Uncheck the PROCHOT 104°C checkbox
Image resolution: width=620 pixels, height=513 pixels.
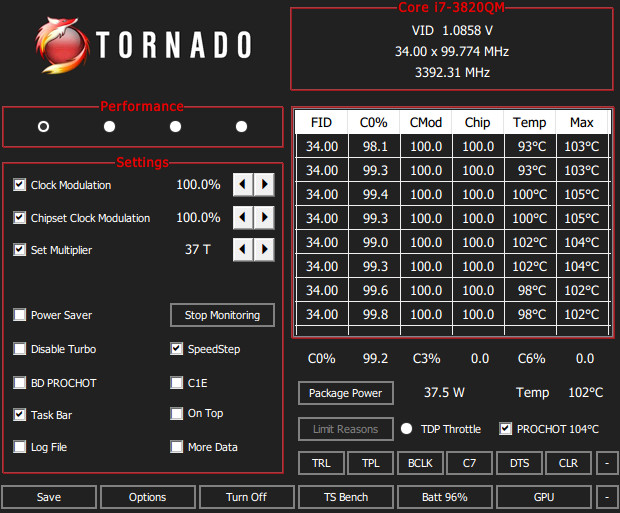coord(505,429)
